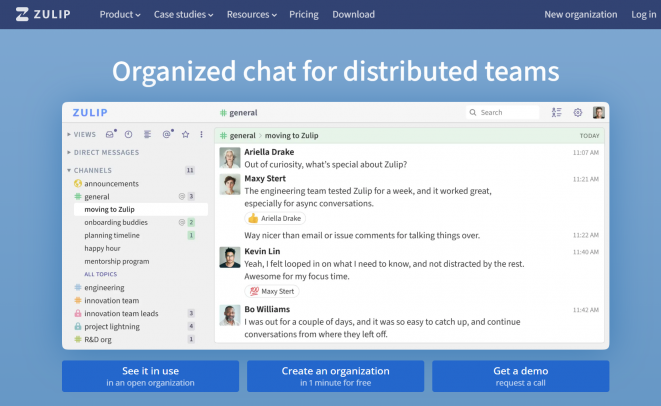The height and width of the screenshot is (406, 661).
Task: Click the Get a demo button
Action: pos(521,376)
